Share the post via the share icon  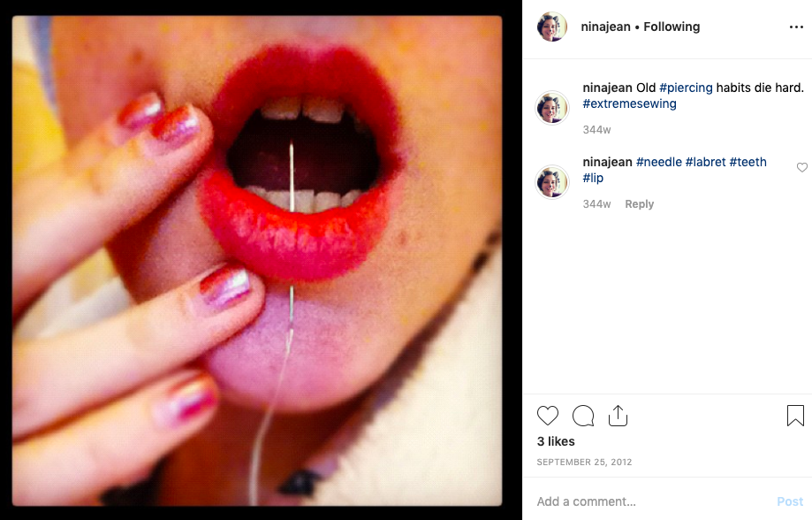(618, 416)
